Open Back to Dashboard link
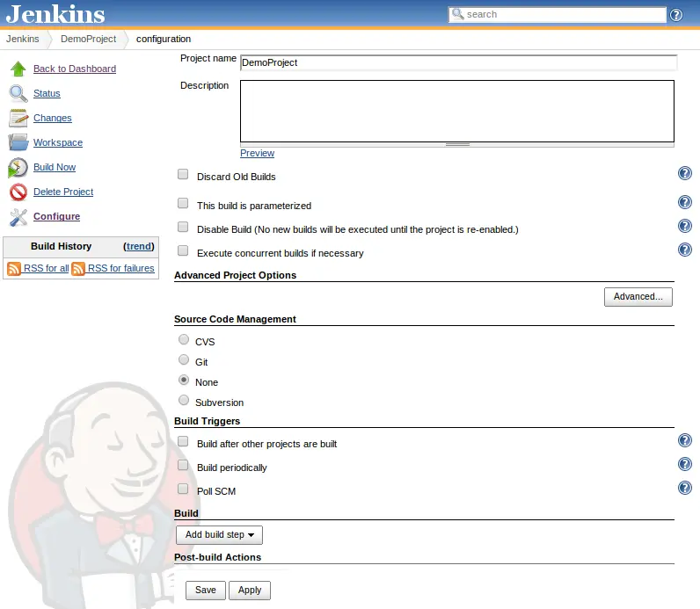Screen dimensions: 700x609 75,69
